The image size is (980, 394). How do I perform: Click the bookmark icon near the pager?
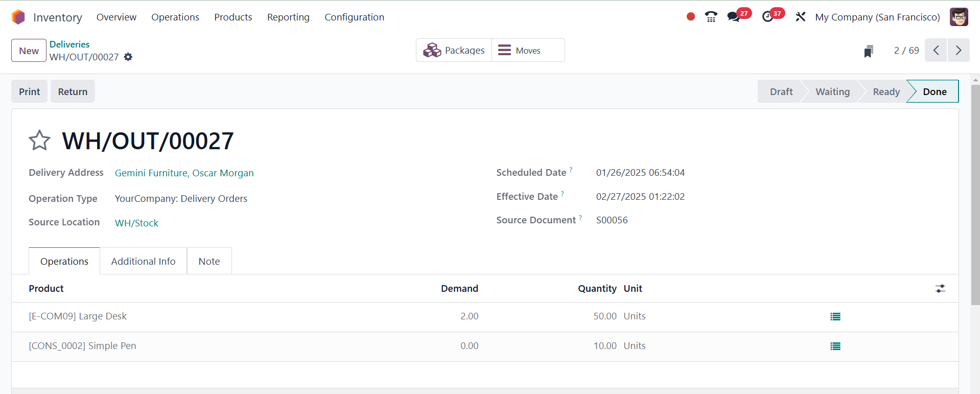[x=869, y=51]
